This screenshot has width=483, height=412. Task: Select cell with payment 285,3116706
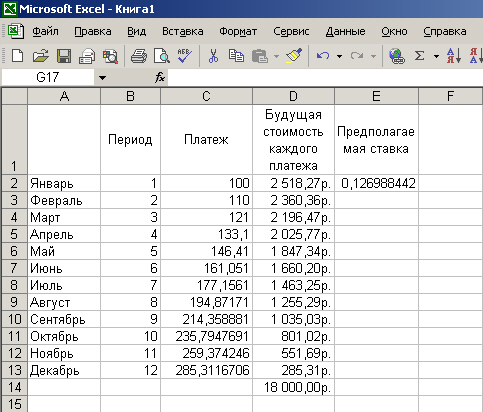(x=206, y=370)
